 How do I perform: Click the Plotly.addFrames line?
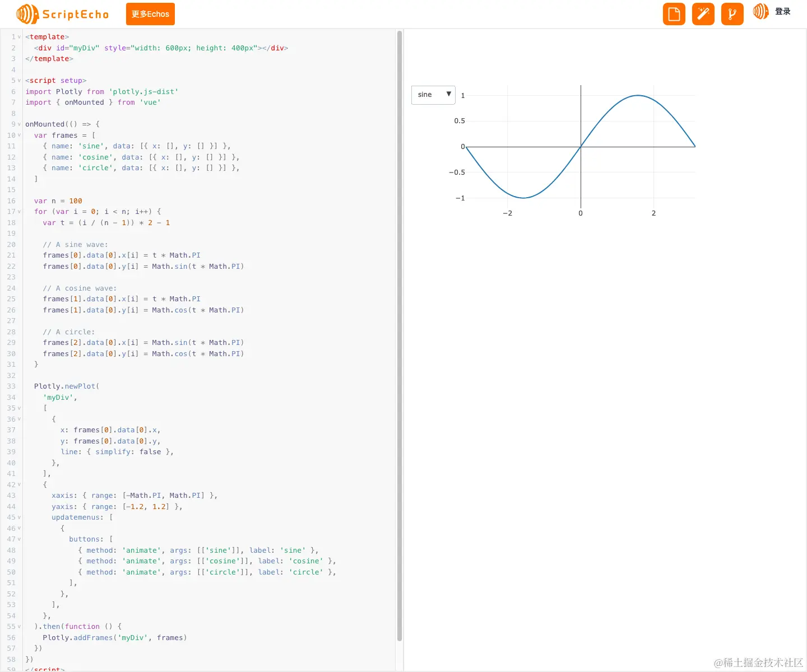click(x=115, y=638)
